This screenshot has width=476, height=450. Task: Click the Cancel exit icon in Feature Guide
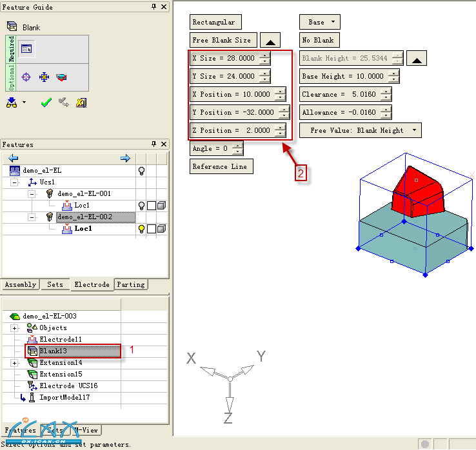click(x=81, y=103)
